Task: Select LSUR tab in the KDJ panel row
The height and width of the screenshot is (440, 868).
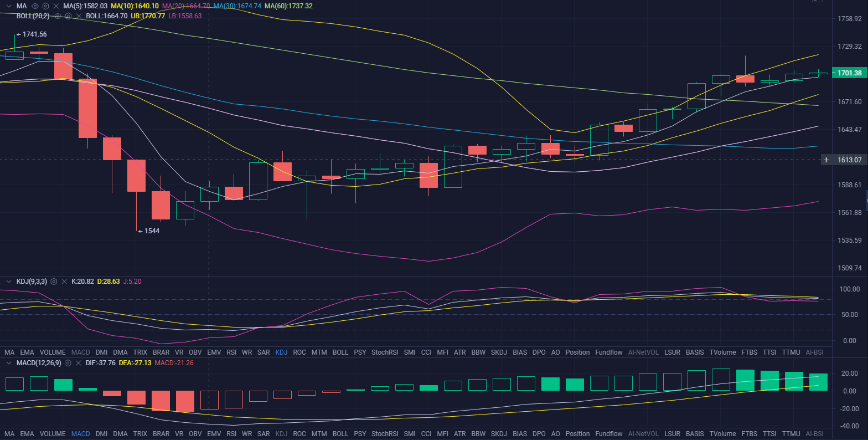Action: click(x=673, y=352)
